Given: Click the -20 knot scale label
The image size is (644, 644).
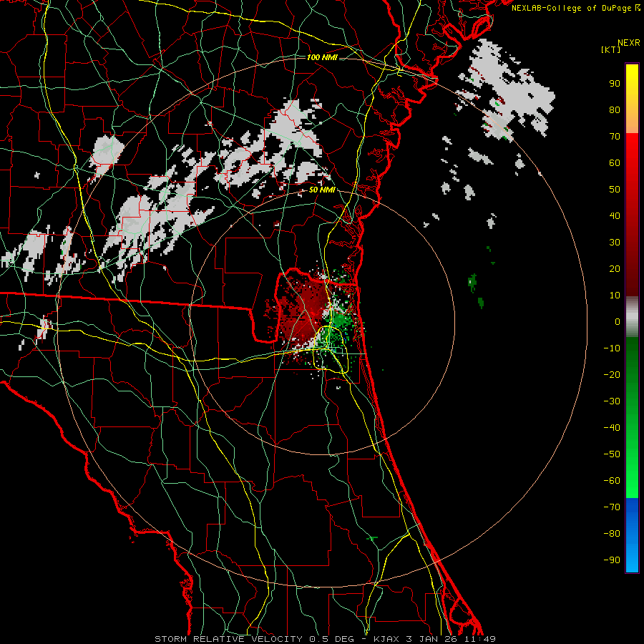Looking at the screenshot, I should 612,374.
